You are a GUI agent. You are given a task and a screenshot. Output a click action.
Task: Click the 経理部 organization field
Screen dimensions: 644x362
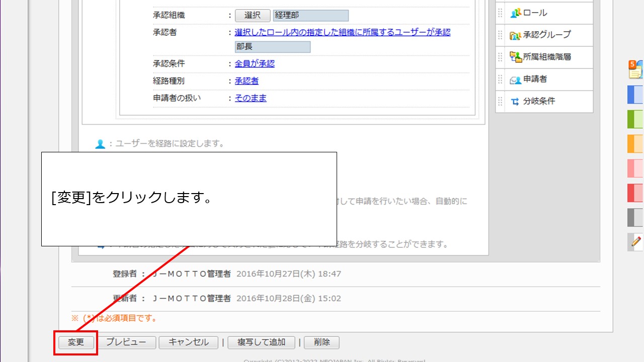(x=310, y=16)
